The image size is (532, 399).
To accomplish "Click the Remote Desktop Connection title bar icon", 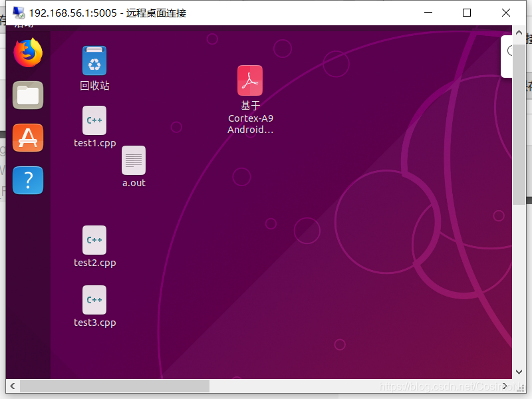I will pos(19,13).
